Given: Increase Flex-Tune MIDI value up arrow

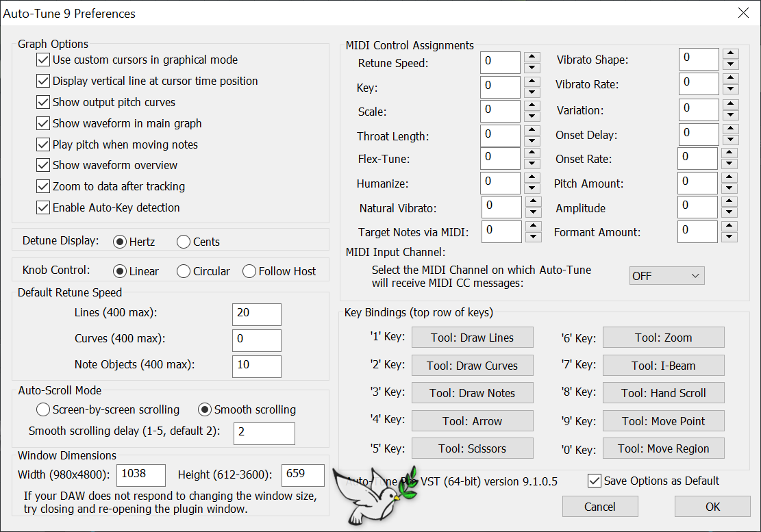Looking at the screenshot, I should [x=532, y=153].
